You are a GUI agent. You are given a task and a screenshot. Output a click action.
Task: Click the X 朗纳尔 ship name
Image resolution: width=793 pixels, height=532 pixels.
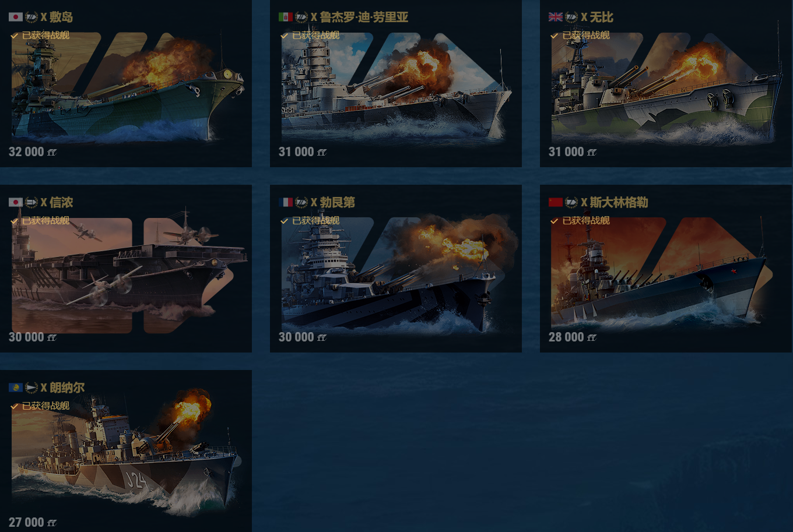[62, 387]
